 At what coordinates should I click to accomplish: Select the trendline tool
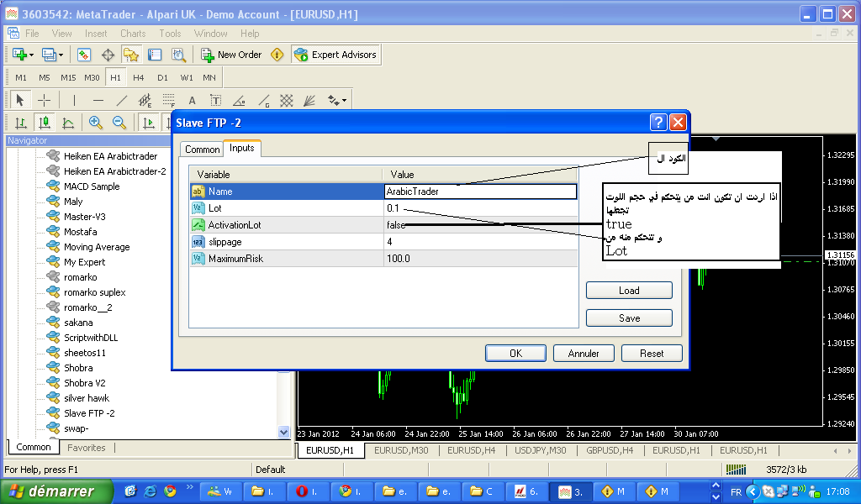[121, 100]
